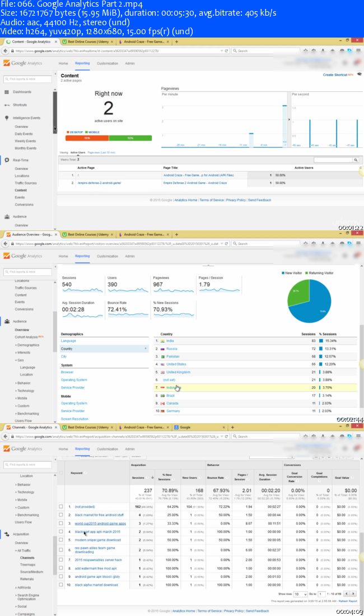Click the Russia country link
Image resolution: width=364 pixels, height=616 pixels.
coord(171,349)
